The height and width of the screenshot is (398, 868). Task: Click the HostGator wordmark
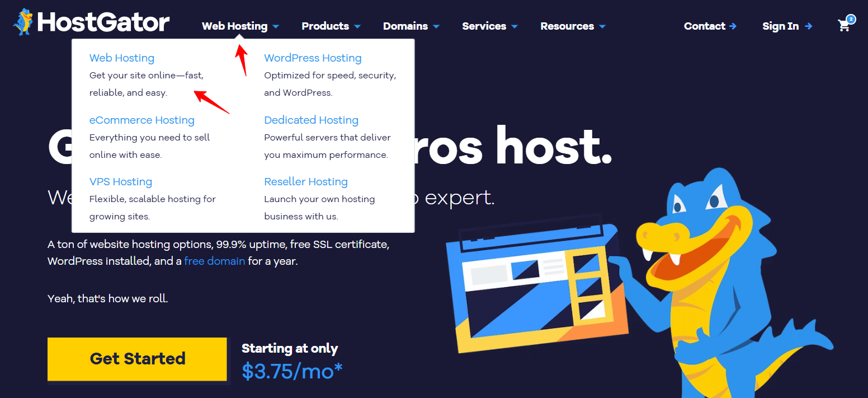[x=103, y=23]
